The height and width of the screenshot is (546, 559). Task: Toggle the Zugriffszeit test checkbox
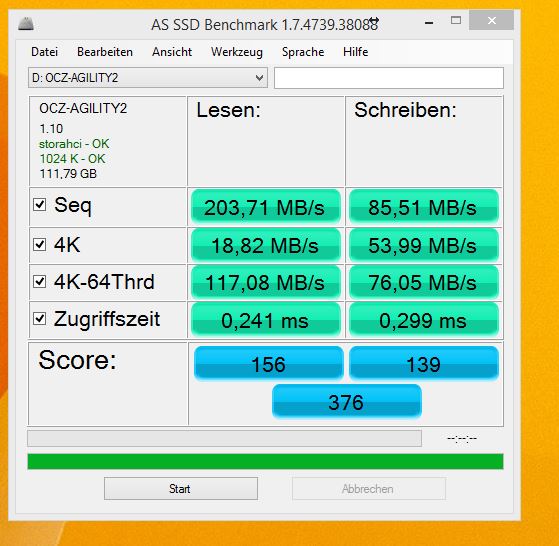click(40, 319)
